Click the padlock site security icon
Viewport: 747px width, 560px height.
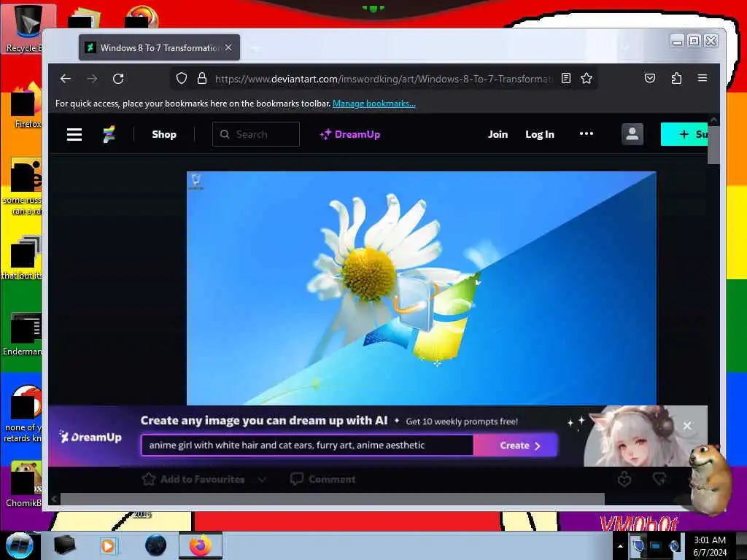[202, 78]
